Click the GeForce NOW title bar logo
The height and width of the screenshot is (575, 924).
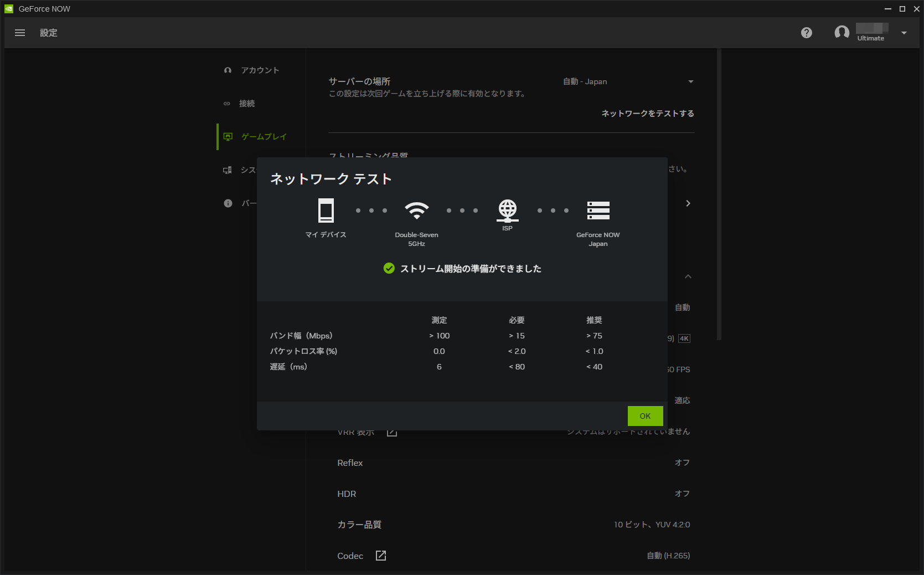[9, 9]
